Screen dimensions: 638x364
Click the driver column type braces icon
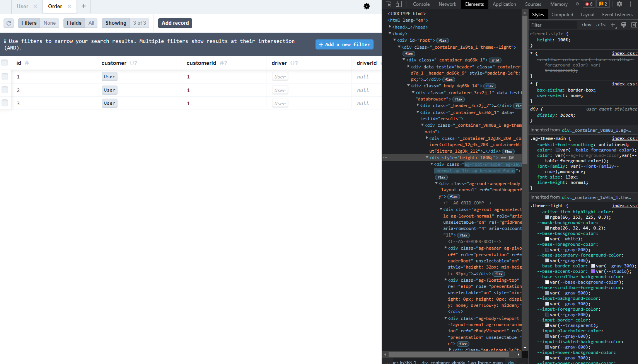(x=294, y=63)
